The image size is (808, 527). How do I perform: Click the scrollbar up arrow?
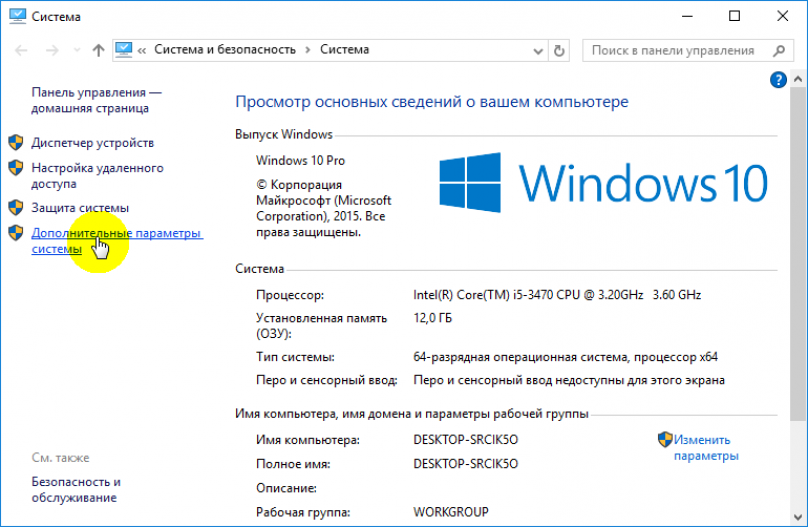pyautogui.click(x=798, y=79)
